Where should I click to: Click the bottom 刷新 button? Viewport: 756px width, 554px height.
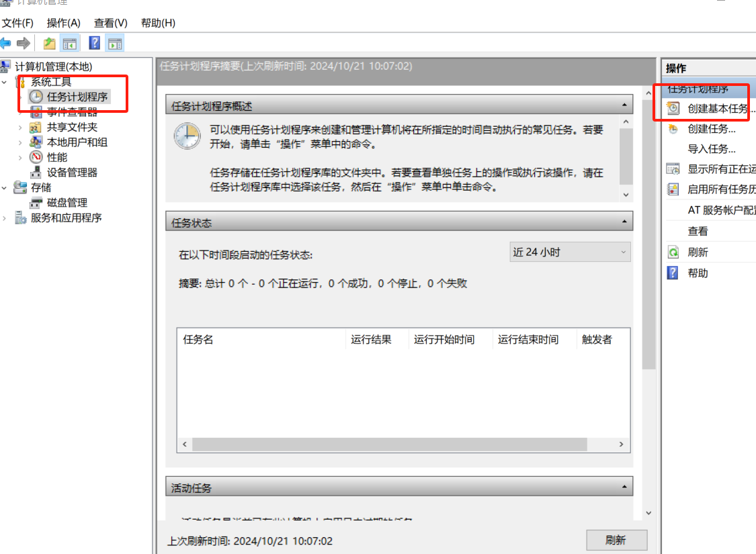pyautogui.click(x=617, y=540)
